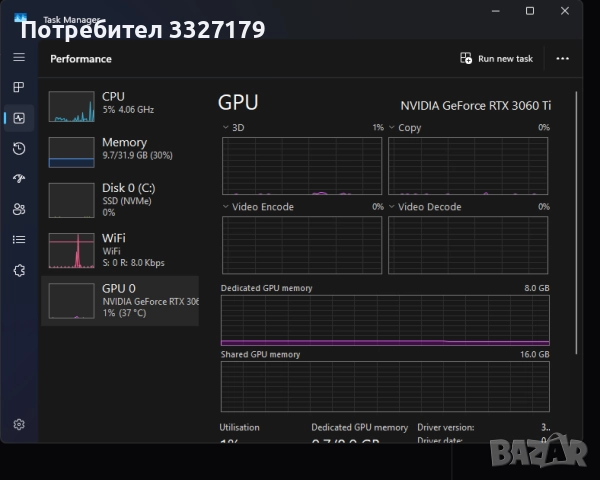Open Startup apps page icon
This screenshot has height=480, width=600.
click(19, 178)
